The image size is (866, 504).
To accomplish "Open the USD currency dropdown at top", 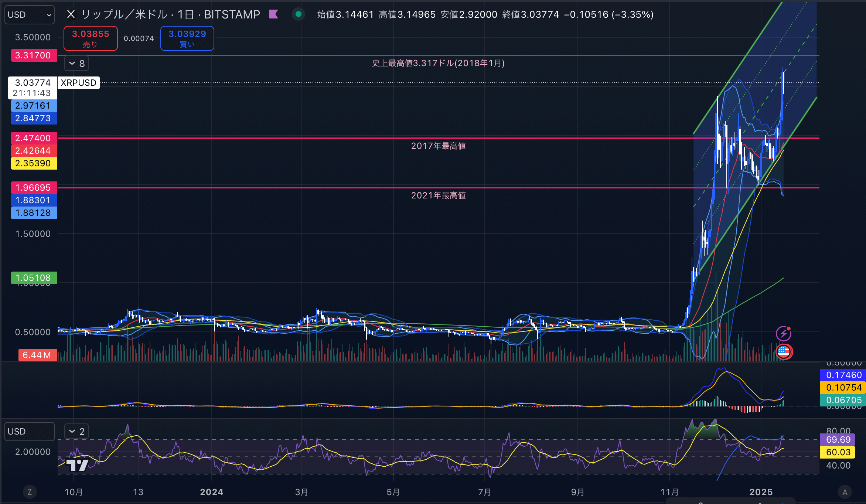I will (x=29, y=15).
